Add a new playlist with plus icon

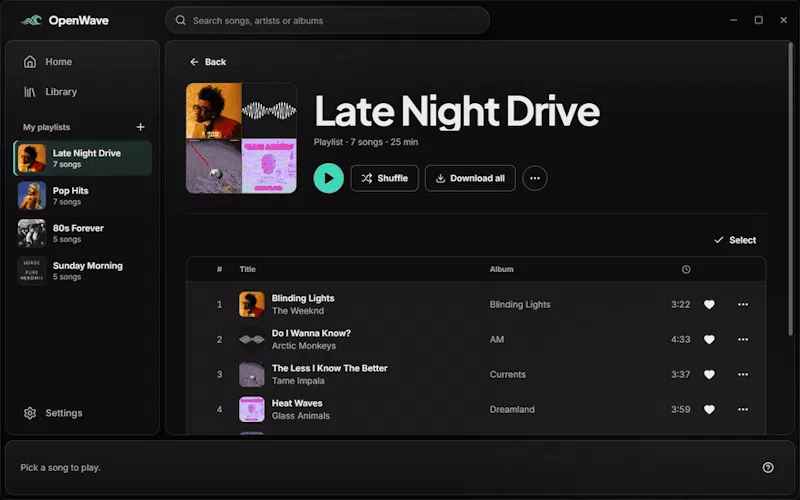pyautogui.click(x=140, y=127)
